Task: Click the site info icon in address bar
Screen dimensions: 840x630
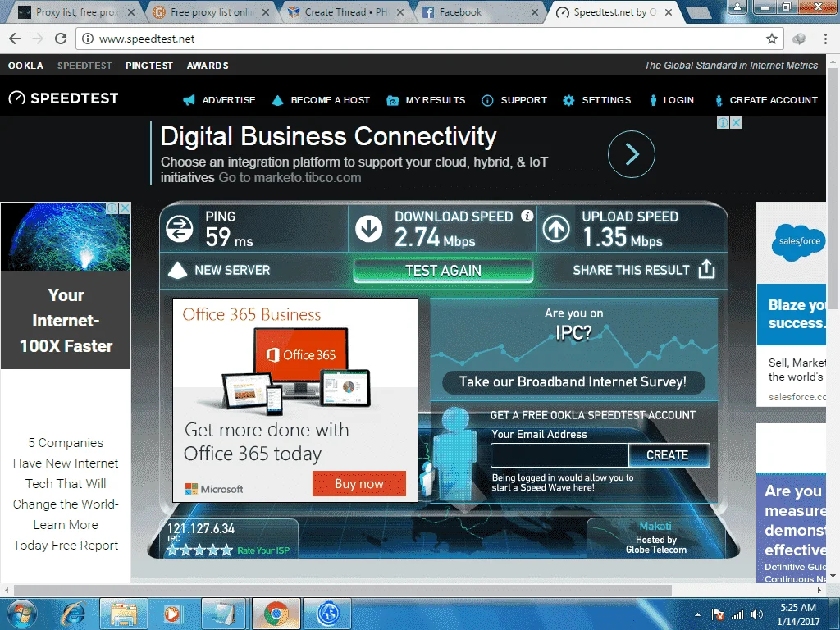Action: (87, 39)
